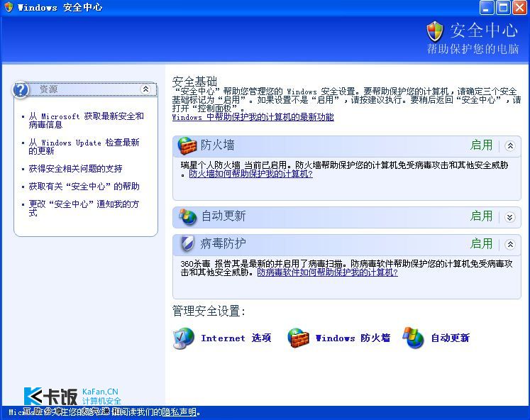Open the Windows 防火墙 text link at bottom
530x420 pixels.
click(353, 338)
